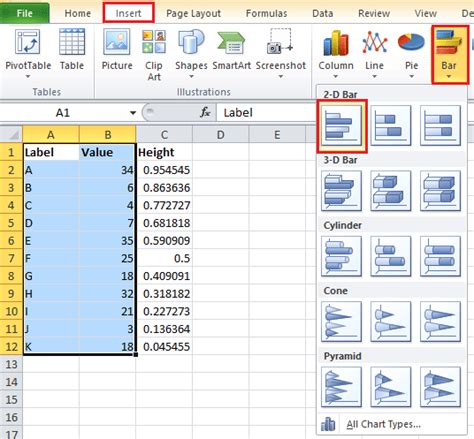Click the Value header cell
474x439 pixels.
(x=108, y=152)
